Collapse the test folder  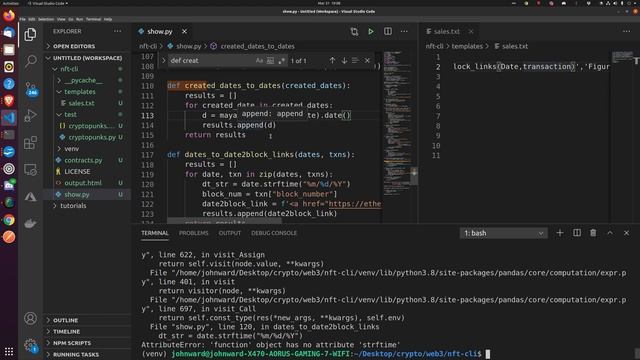(87, 115)
